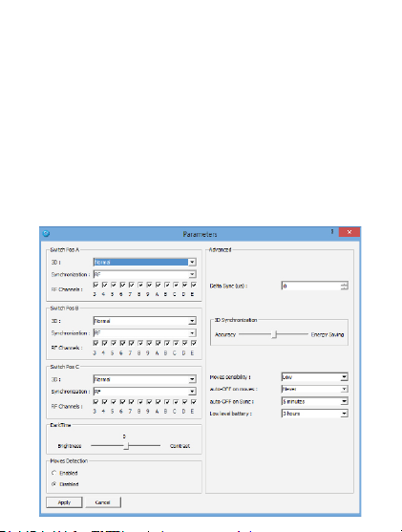This screenshot has width=402, height=532.
Task: Click the help question mark in title bar
Action: coord(332,232)
